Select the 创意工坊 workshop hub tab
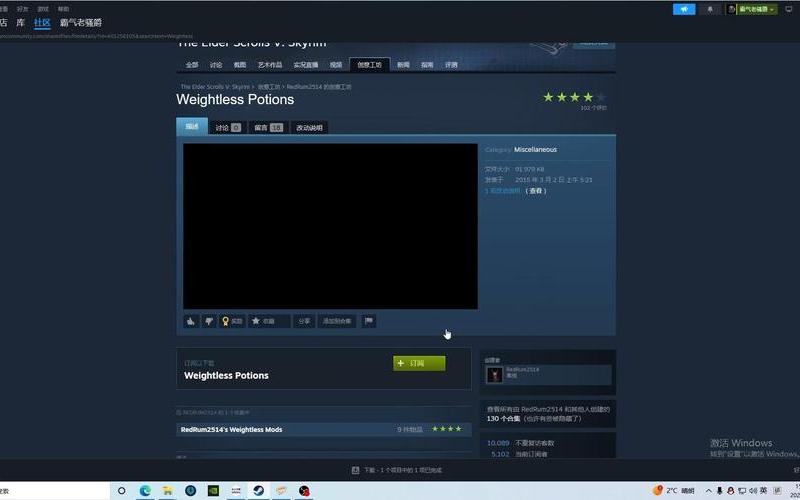This screenshot has height=500, width=800. pyautogui.click(x=369, y=65)
